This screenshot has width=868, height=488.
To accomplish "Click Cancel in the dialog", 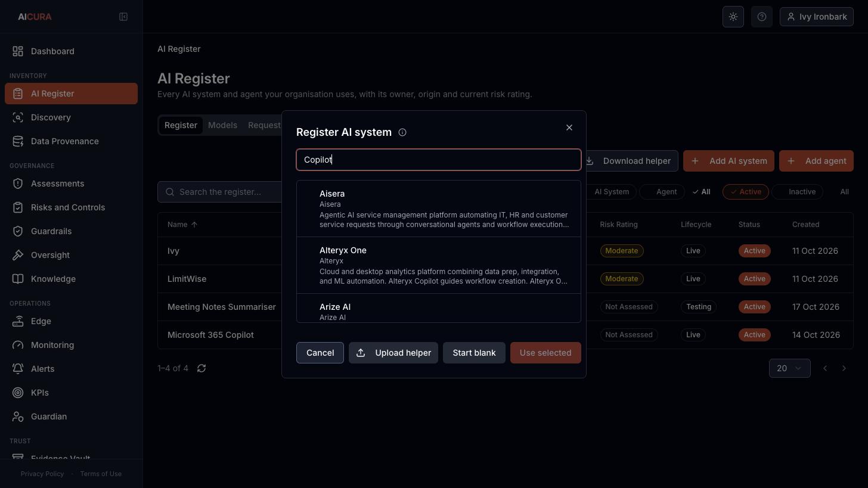I will [320, 353].
